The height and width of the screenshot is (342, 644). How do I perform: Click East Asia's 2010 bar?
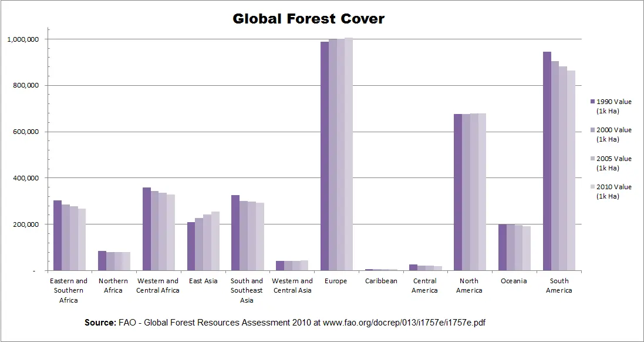[215, 241]
